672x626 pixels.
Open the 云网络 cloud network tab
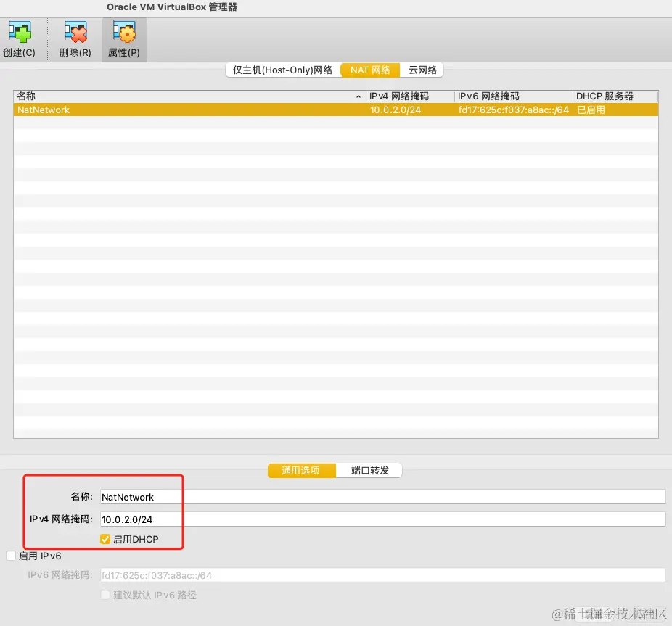click(x=422, y=70)
